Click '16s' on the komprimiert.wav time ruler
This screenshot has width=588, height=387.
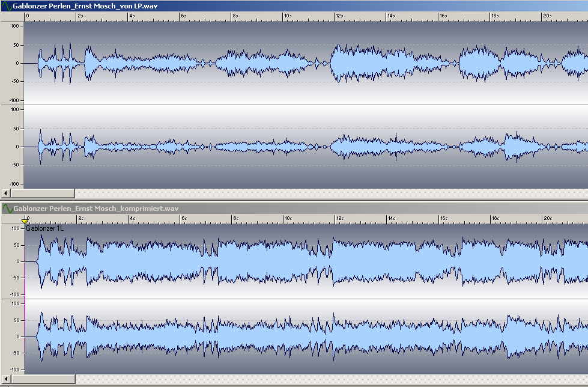coord(444,218)
